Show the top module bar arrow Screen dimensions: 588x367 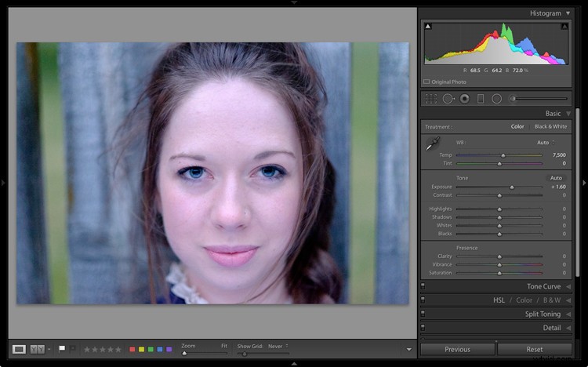(294, 2)
